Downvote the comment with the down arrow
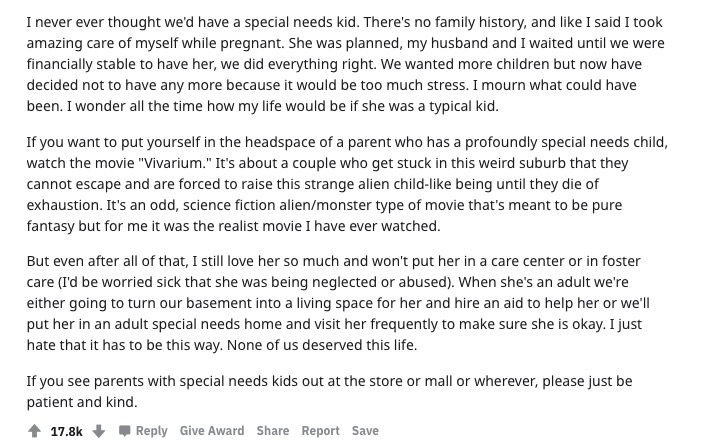Image resolution: width=701 pixels, height=444 pixels. (98, 431)
